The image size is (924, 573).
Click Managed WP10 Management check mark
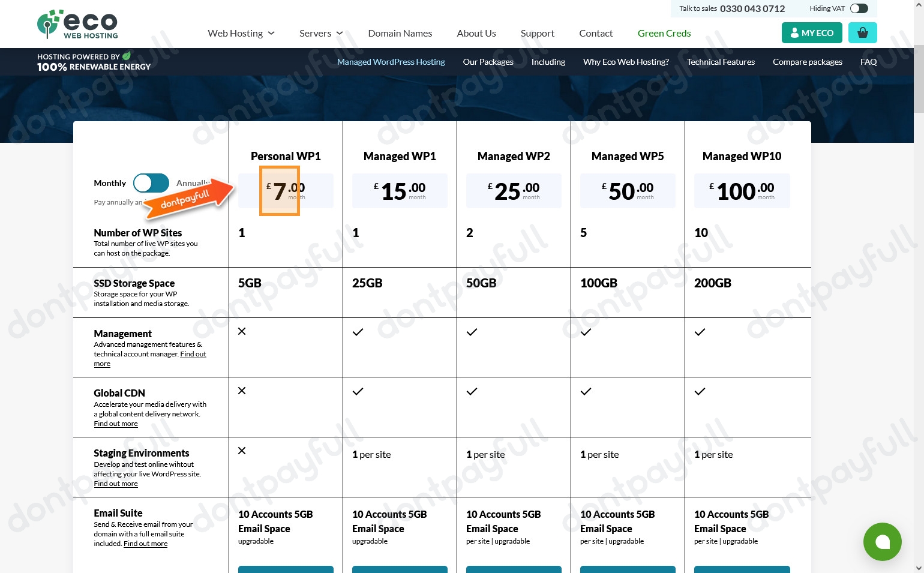pos(700,332)
